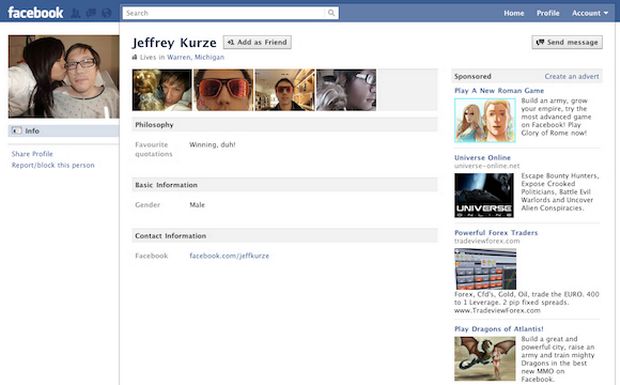The height and width of the screenshot is (385, 620).
Task: Click universe-online.net ad URL text
Action: coord(487,166)
